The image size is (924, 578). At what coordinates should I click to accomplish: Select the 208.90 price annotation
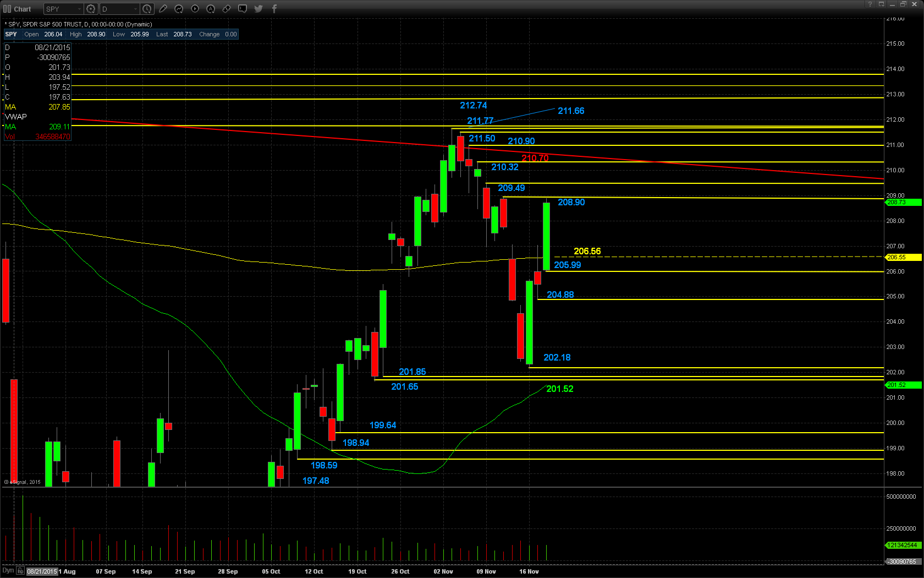click(571, 202)
